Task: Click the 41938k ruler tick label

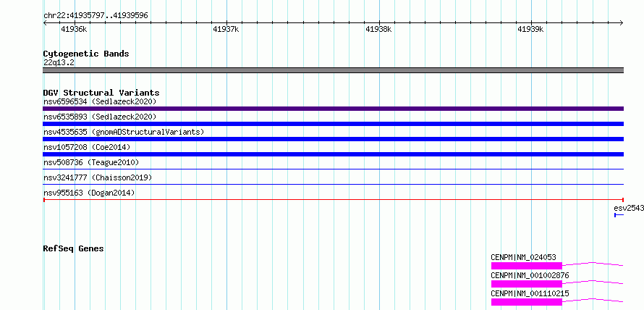Action: (378, 29)
